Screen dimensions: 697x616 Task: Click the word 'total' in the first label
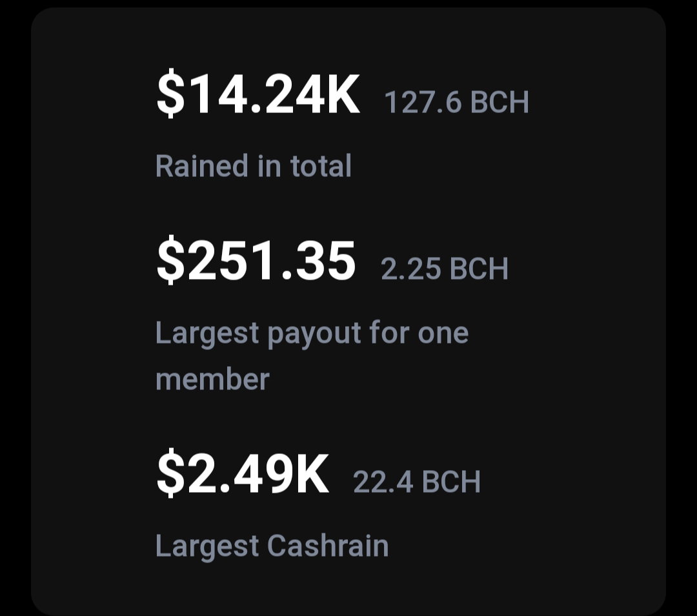click(x=321, y=166)
